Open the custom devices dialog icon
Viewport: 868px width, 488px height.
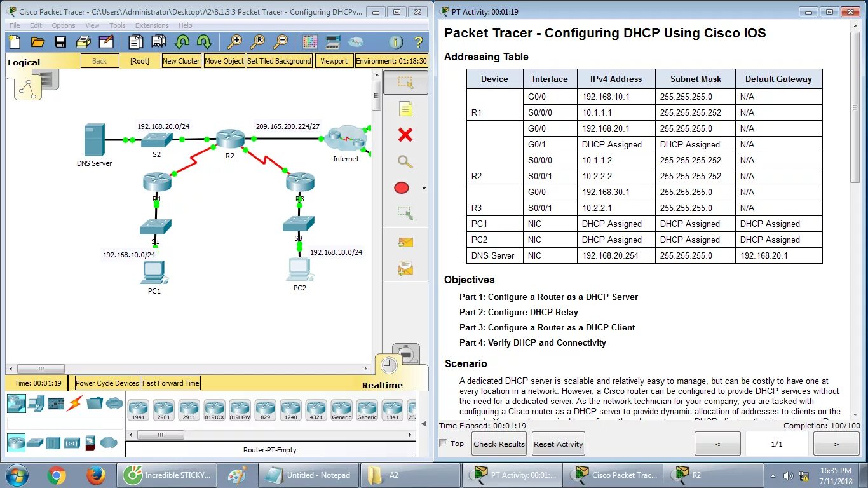(333, 42)
